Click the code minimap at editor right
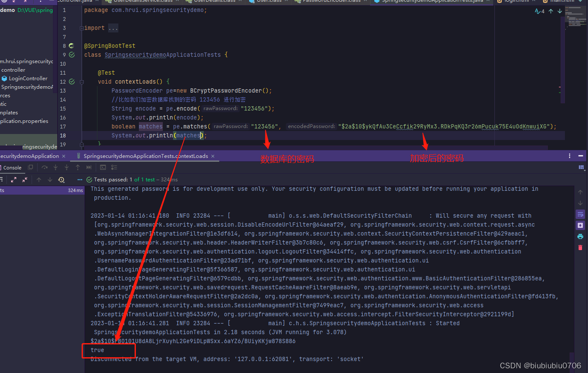 [x=576, y=17]
